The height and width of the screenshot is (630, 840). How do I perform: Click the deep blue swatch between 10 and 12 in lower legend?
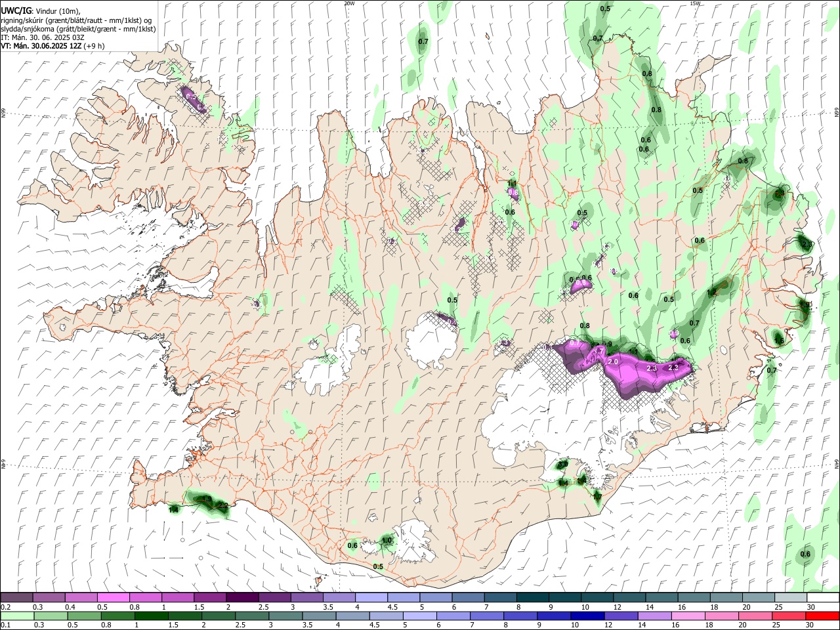coord(587,616)
